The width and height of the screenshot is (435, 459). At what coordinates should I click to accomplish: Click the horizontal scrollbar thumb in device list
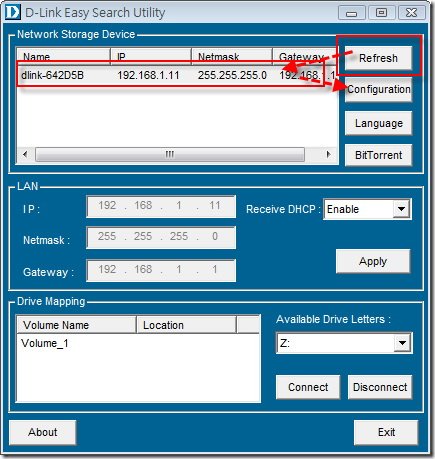[x=170, y=154]
